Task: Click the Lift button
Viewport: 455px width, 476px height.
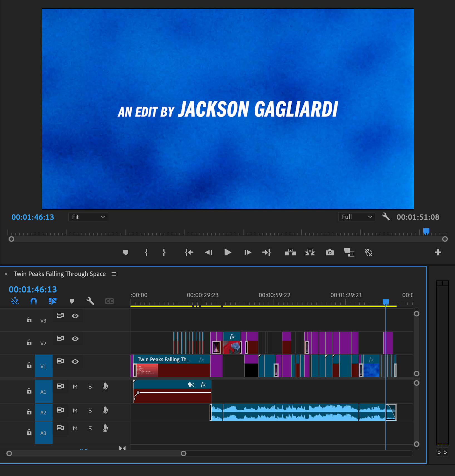Action: pyautogui.click(x=290, y=252)
